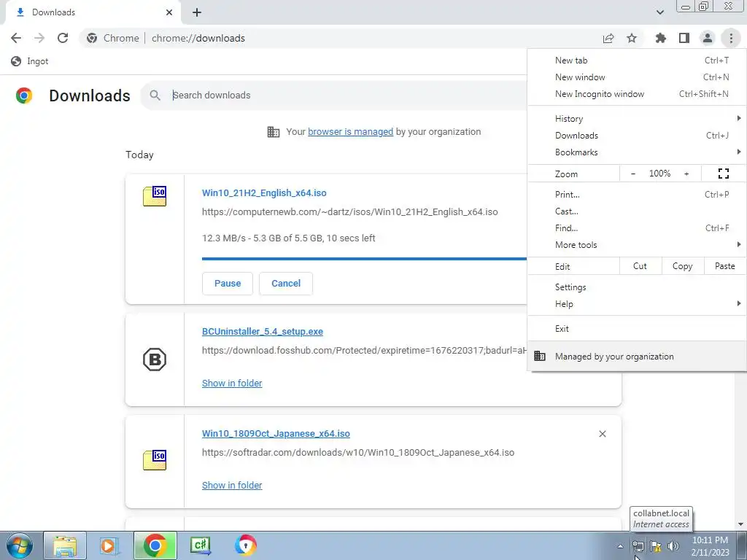
Task: Open the 'browser is managed' link
Action: point(351,131)
